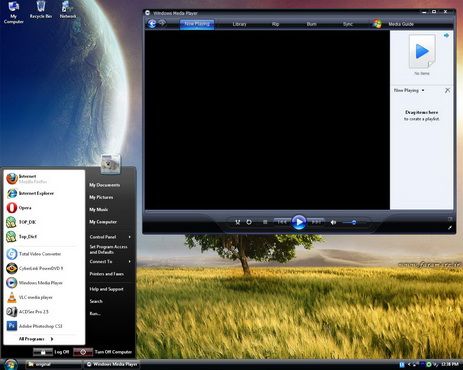The width and height of the screenshot is (463, 370).
Task: Turn on shuffle in Media Player
Action: click(237, 222)
